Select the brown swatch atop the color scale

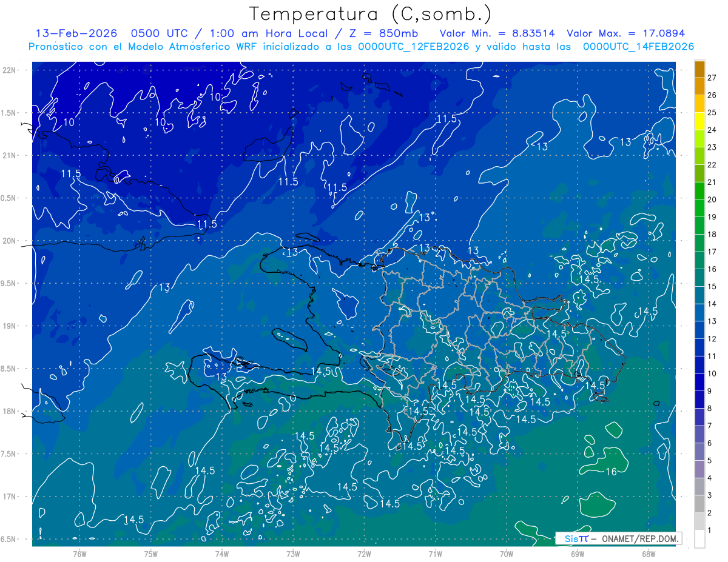tap(699, 69)
